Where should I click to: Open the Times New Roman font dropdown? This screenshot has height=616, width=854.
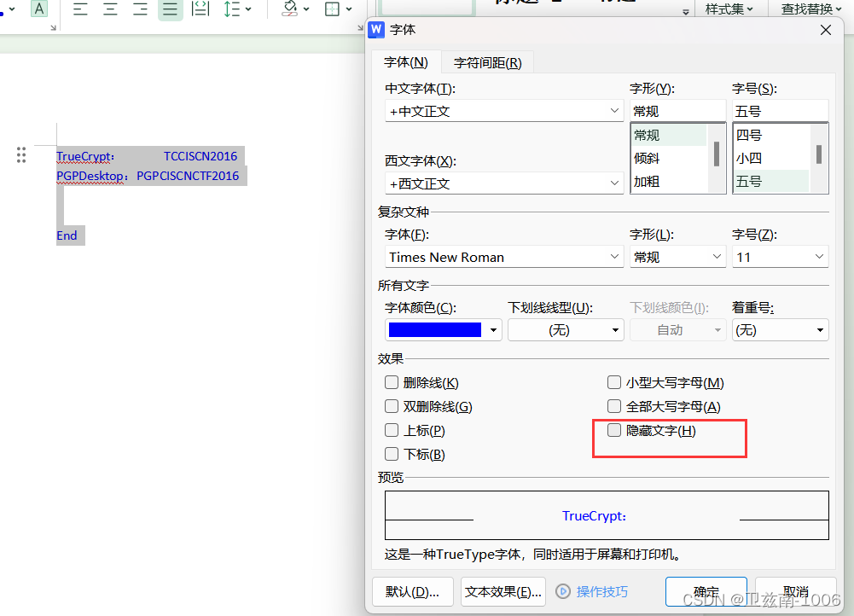tap(504, 257)
